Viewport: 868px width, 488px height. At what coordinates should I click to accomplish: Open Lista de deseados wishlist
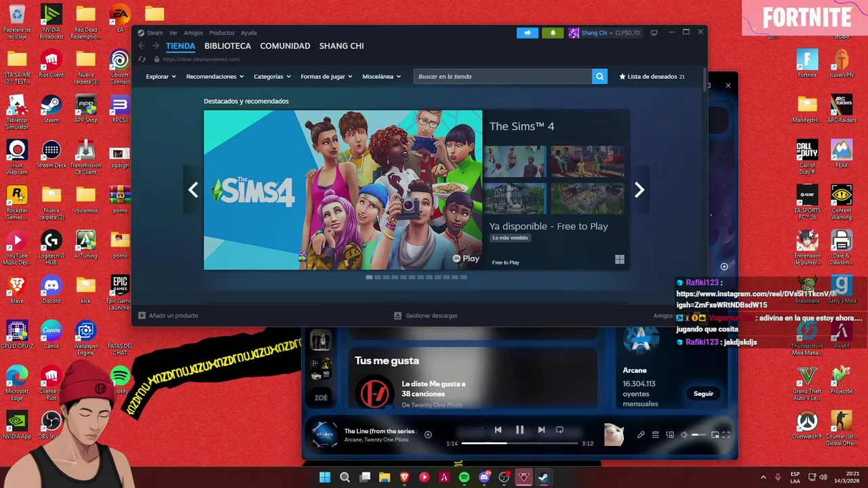pyautogui.click(x=652, y=77)
